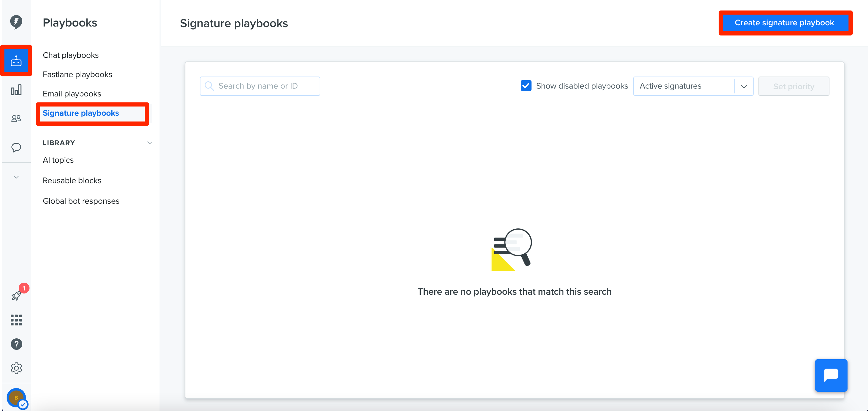The height and width of the screenshot is (411, 868).
Task: Select Signature playbooks menu item
Action: click(81, 113)
